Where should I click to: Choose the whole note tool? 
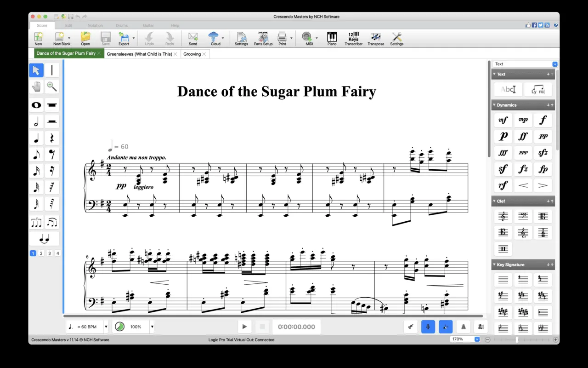coord(36,105)
